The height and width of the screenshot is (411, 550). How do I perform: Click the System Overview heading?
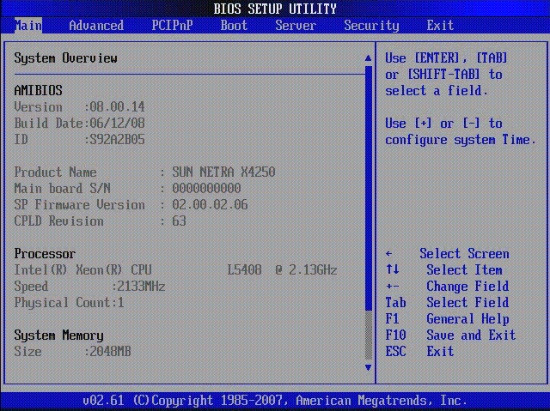[x=66, y=58]
